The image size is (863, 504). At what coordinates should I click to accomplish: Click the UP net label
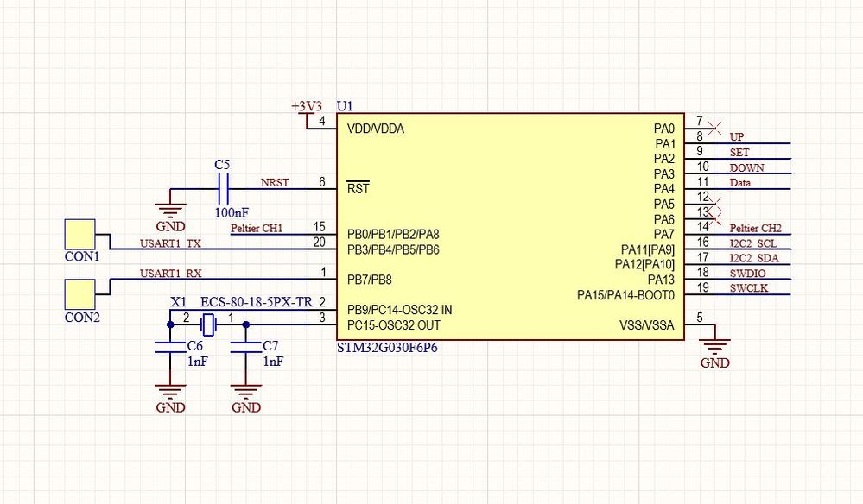click(x=737, y=137)
